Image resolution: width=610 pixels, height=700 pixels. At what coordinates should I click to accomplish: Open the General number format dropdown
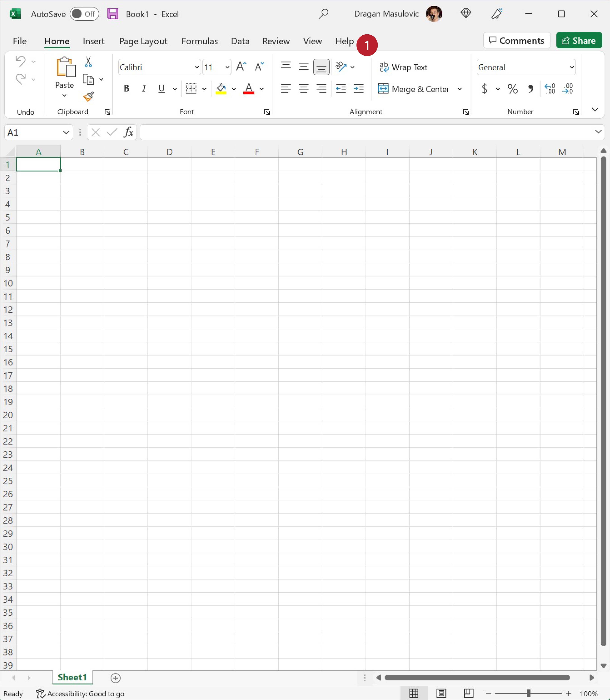pos(572,67)
